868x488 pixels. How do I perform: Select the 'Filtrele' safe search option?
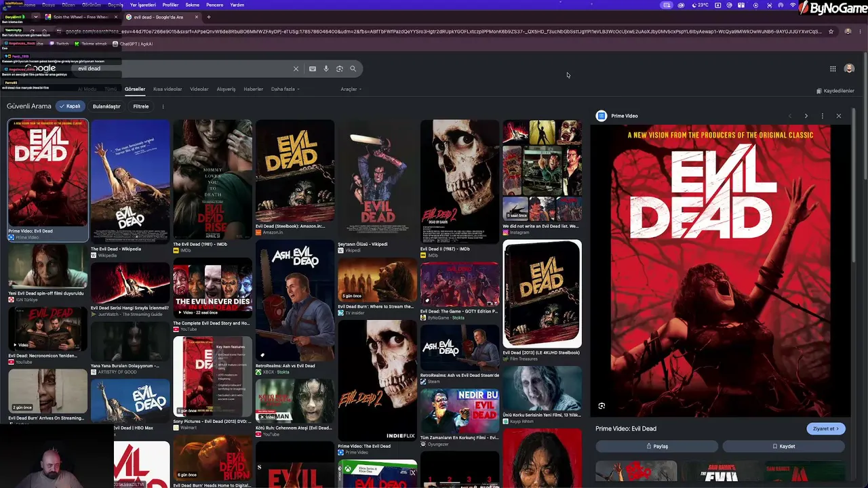click(x=141, y=106)
